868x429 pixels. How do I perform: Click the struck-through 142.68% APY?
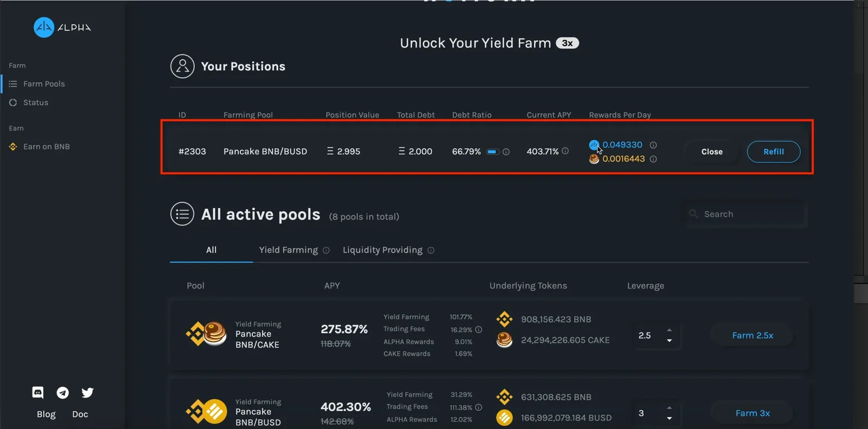pos(337,421)
